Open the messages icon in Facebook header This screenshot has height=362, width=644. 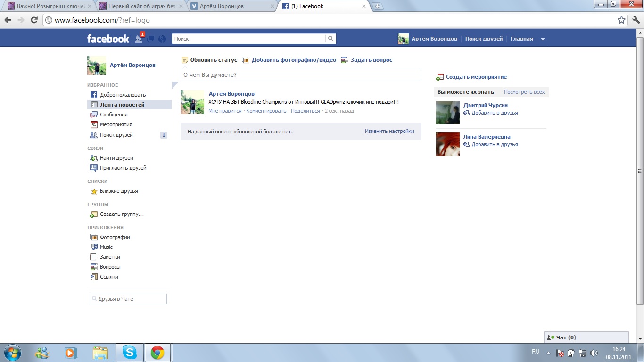click(150, 39)
